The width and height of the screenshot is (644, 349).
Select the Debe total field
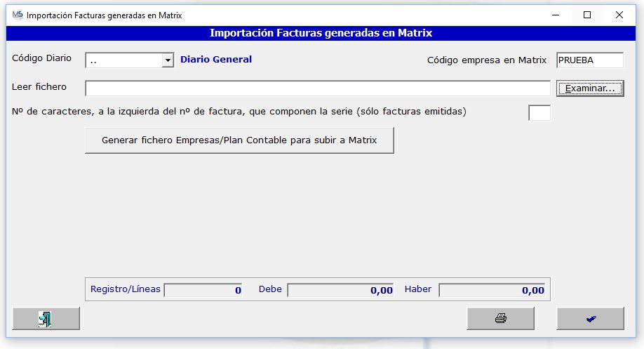tap(341, 290)
